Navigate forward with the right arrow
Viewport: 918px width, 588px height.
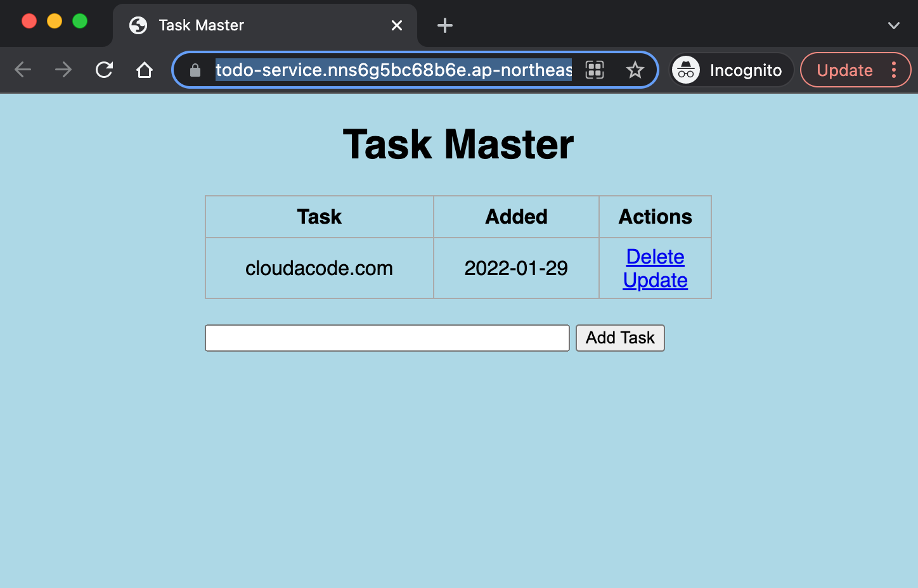point(63,70)
